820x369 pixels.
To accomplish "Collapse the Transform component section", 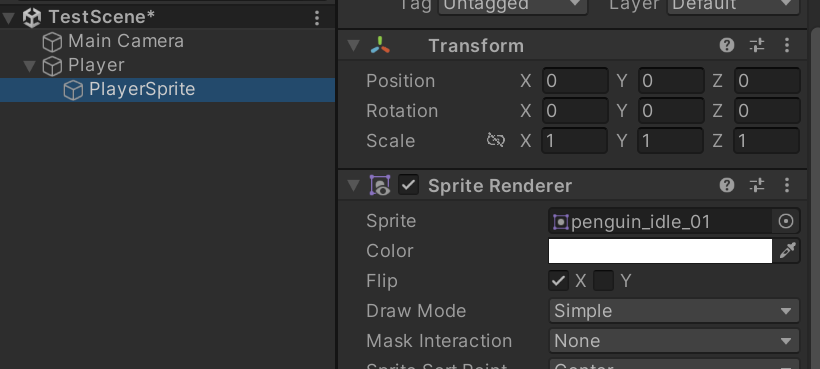I will tap(354, 46).
